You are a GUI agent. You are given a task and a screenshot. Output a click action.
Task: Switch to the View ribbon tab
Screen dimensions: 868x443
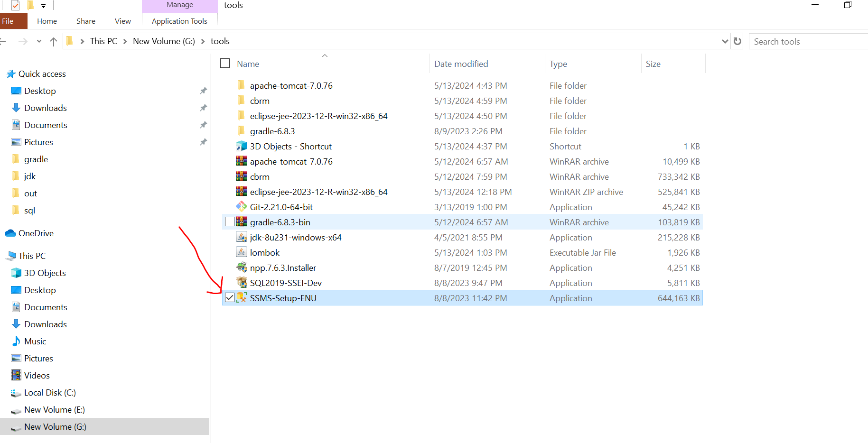[x=123, y=21]
